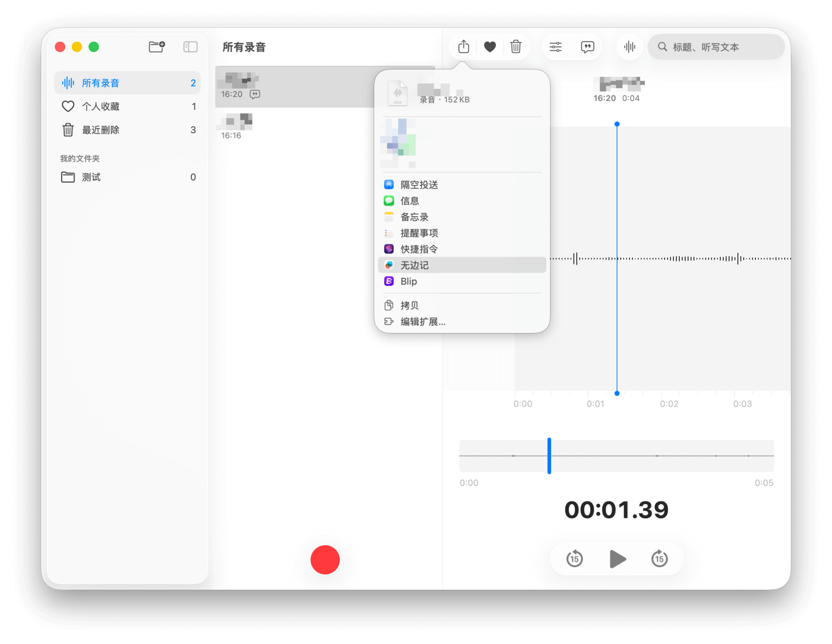Click the share button in toolbar
Image resolution: width=832 pixels, height=644 pixels.
tap(463, 47)
